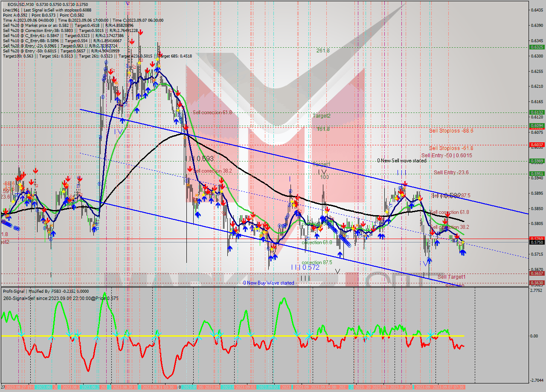Viewport: 546px width, 392px height.
Task: Click the red 0.6037 price tag
Action: click(536, 145)
